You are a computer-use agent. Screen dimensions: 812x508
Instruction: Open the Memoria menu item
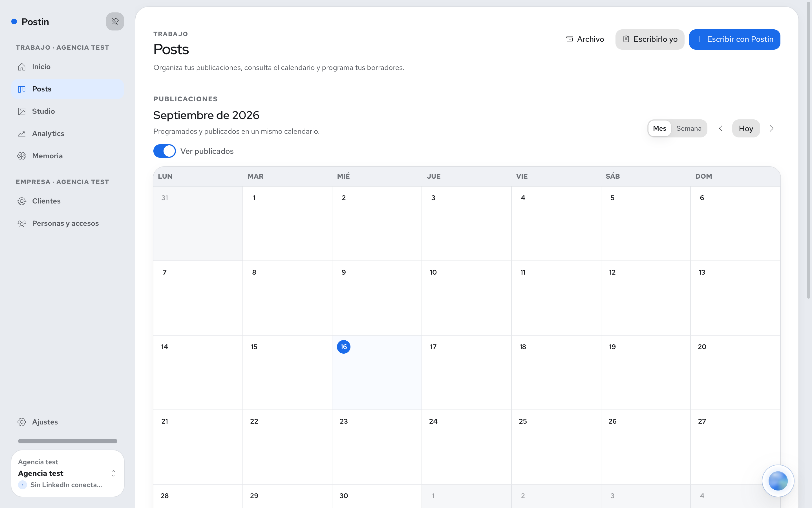(68, 156)
